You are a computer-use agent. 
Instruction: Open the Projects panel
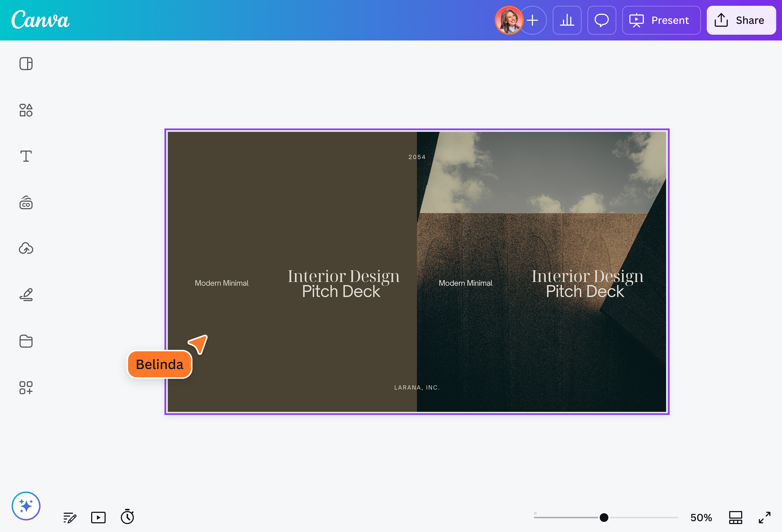coord(26,341)
